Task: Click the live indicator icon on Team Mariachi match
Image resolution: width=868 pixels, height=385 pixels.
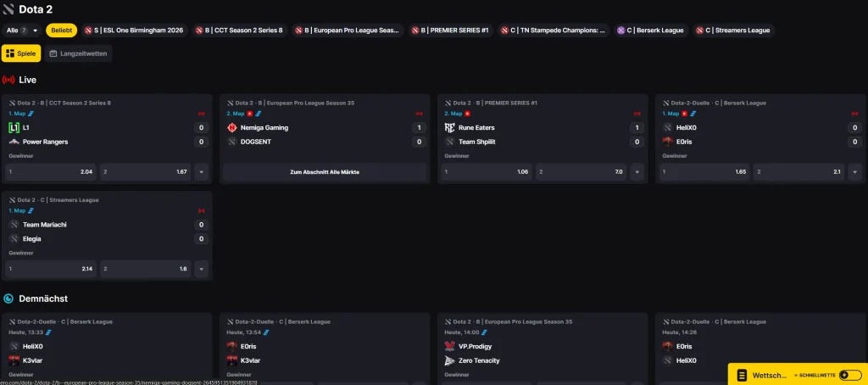Action: point(201,209)
